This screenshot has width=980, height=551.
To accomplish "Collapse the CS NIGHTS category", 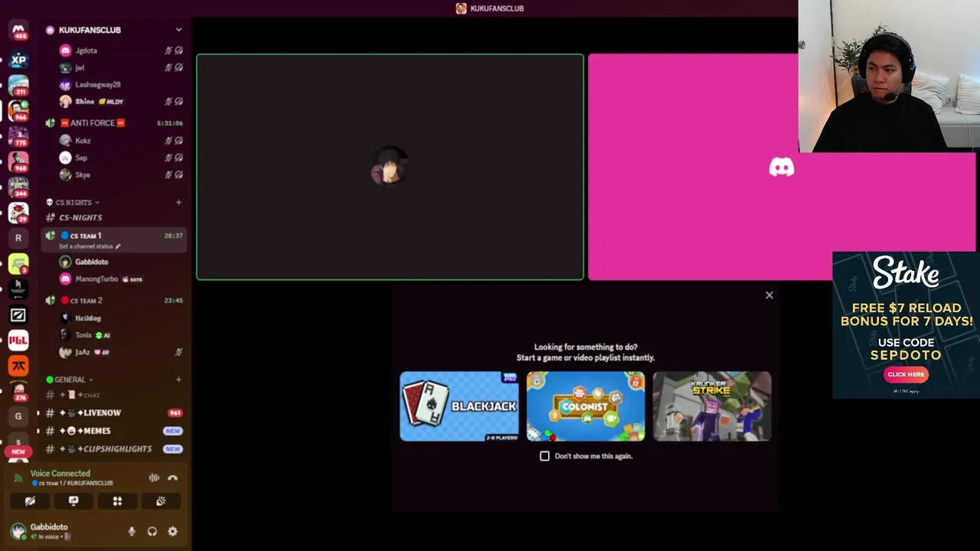I will tap(73, 203).
